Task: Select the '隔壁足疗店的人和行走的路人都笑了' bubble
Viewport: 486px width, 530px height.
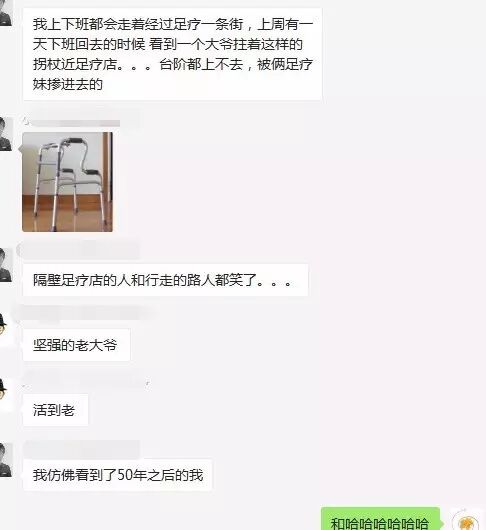Action: pyautogui.click(x=165, y=280)
